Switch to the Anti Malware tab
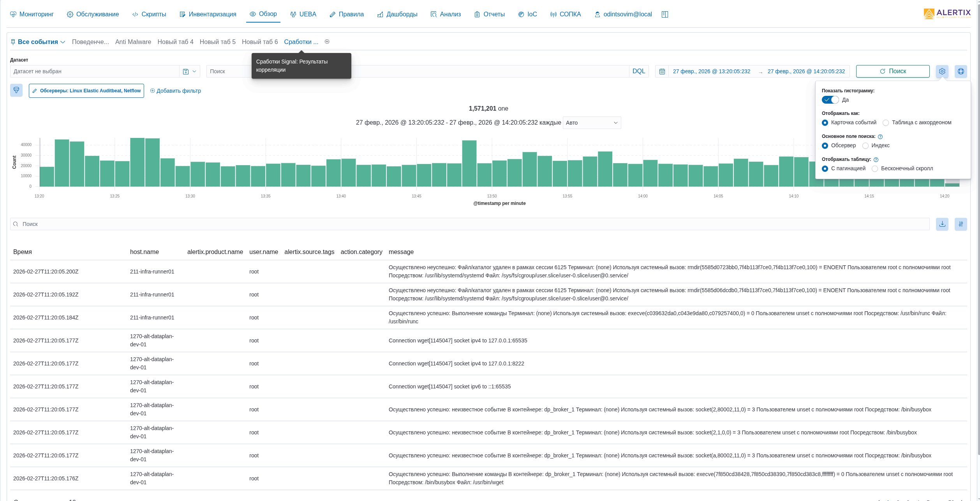Image resolution: width=980 pixels, height=501 pixels. click(133, 42)
